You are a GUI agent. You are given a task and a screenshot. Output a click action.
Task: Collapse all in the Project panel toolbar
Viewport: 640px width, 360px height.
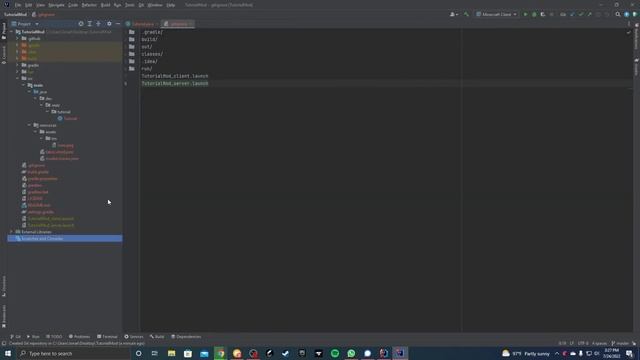pyautogui.click(x=98, y=24)
